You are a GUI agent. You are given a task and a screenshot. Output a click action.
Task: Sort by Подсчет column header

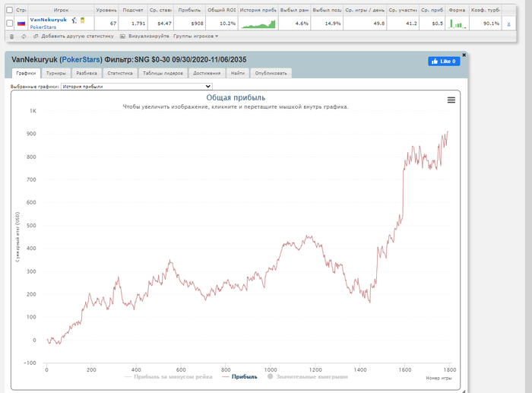point(133,10)
